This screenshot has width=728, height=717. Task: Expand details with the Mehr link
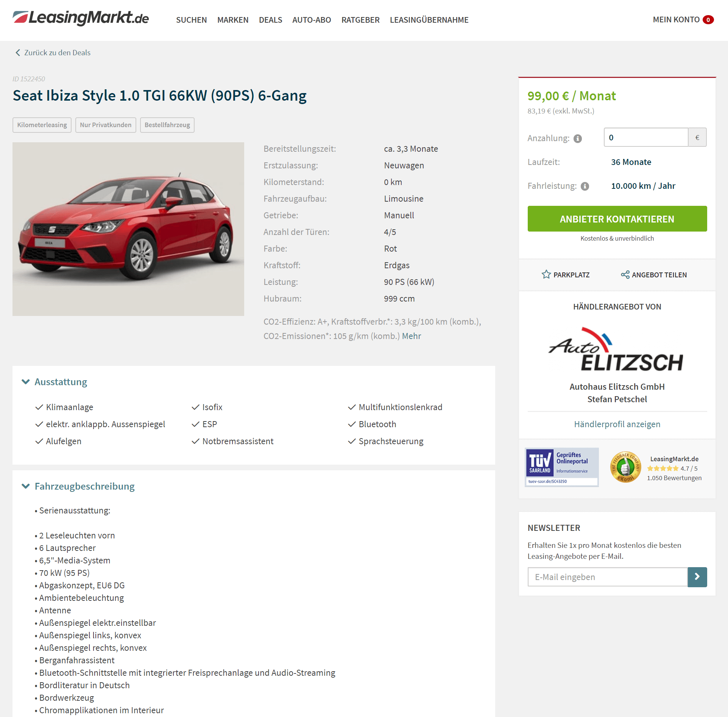(x=412, y=336)
